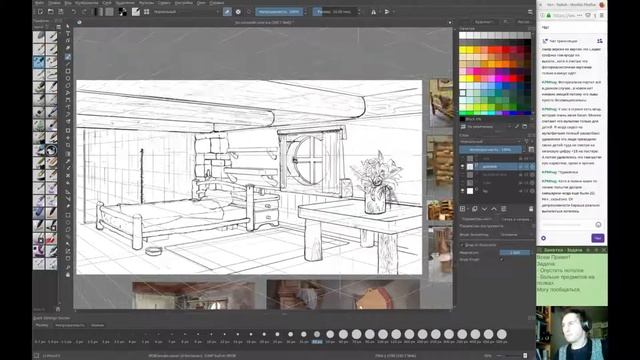Open the Слой menu
The height and width of the screenshot is (360, 640).
[x=107, y=3]
